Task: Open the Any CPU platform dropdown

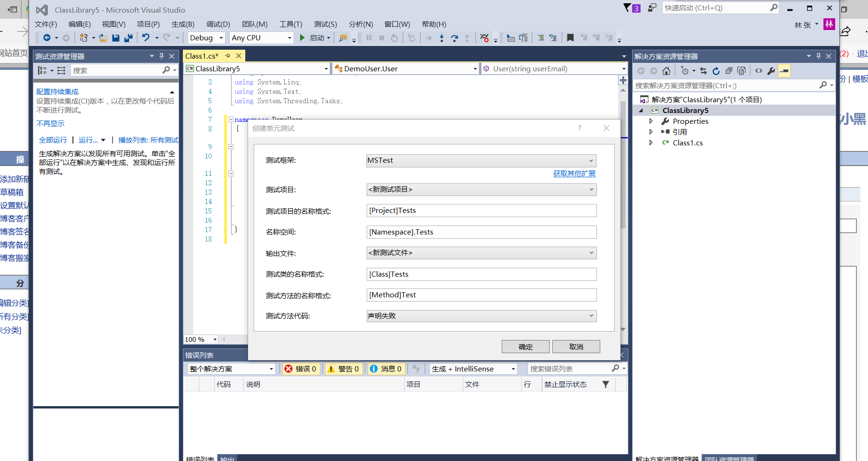Action: pos(262,38)
